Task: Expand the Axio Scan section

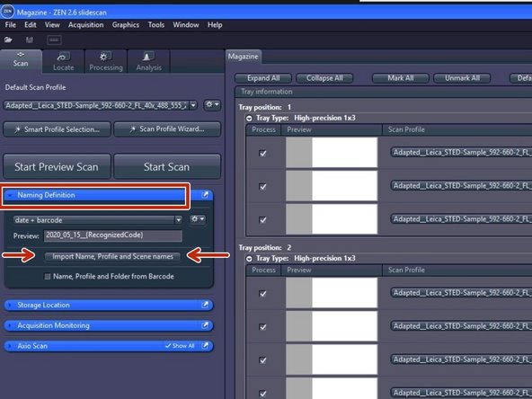Action: (10, 345)
